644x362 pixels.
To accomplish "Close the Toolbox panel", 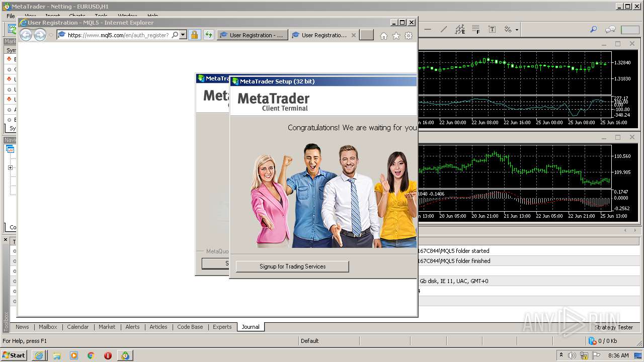I will pos(6,240).
